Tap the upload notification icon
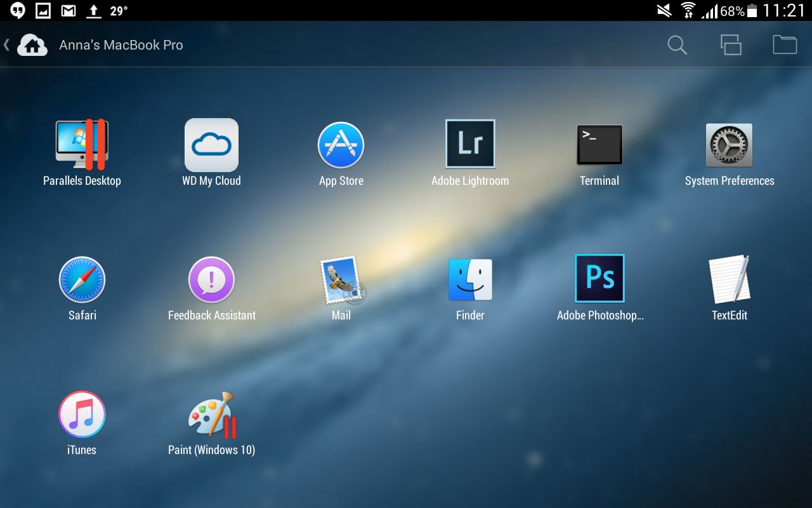Screen dimensions: 812x508 (94, 10)
